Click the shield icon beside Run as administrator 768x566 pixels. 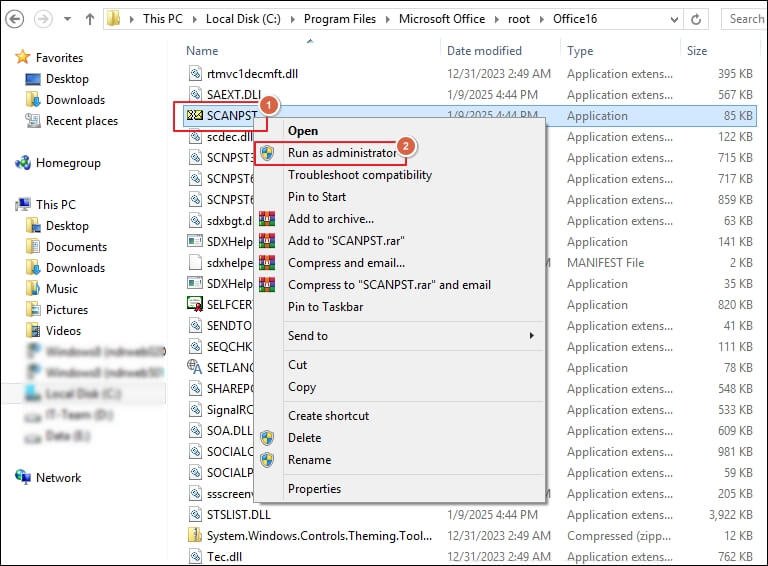pos(267,153)
